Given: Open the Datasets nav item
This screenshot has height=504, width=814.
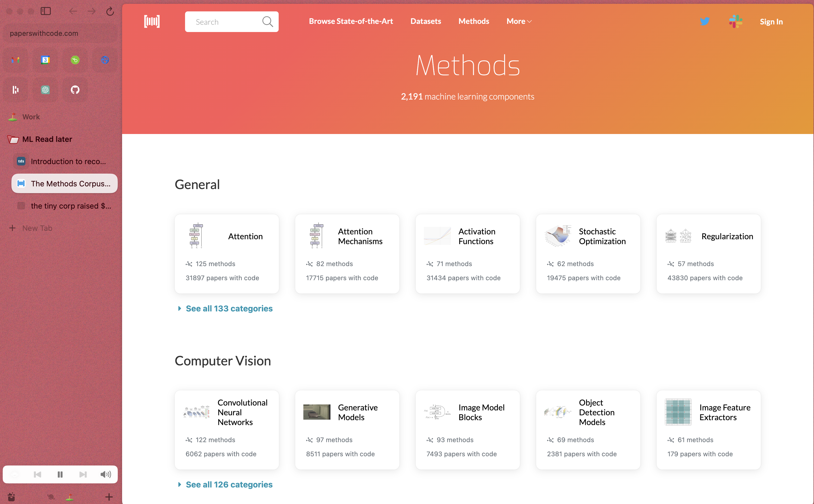Looking at the screenshot, I should pos(425,21).
